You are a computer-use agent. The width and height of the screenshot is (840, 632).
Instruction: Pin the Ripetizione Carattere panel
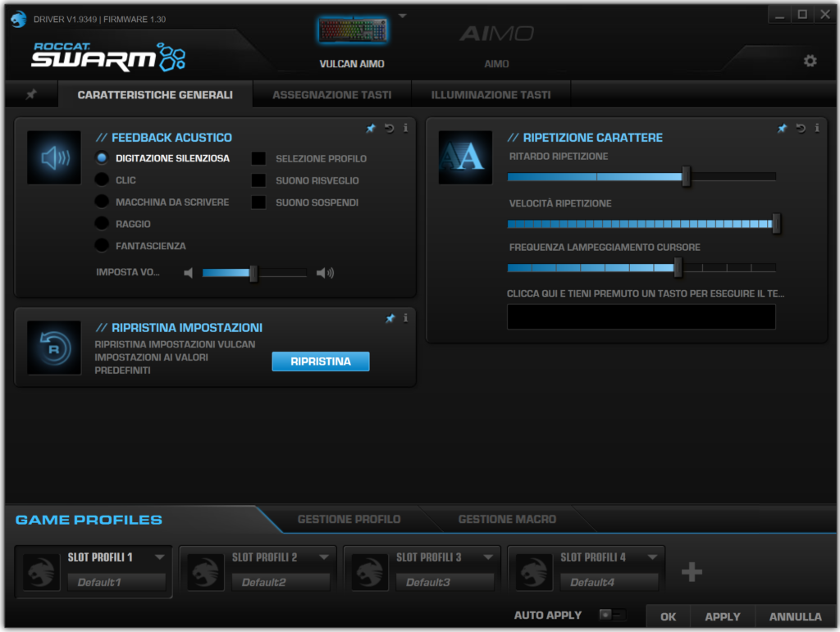coord(782,129)
